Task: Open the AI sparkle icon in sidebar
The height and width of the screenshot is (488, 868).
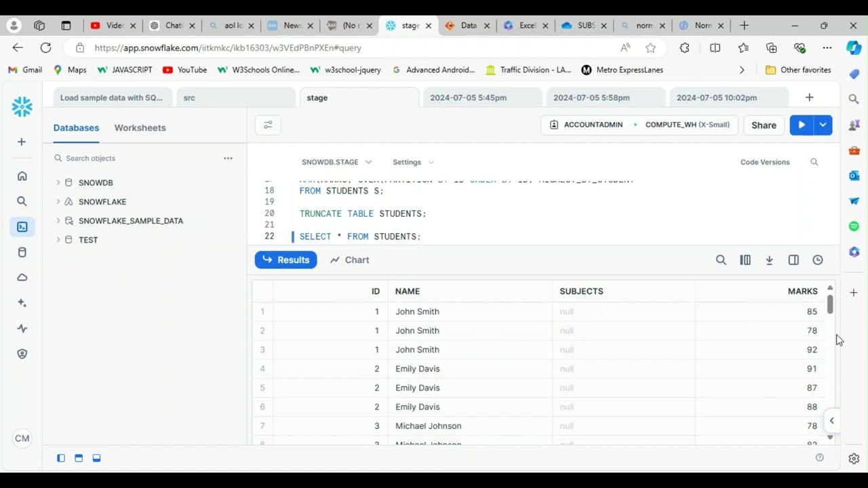Action: point(22,303)
